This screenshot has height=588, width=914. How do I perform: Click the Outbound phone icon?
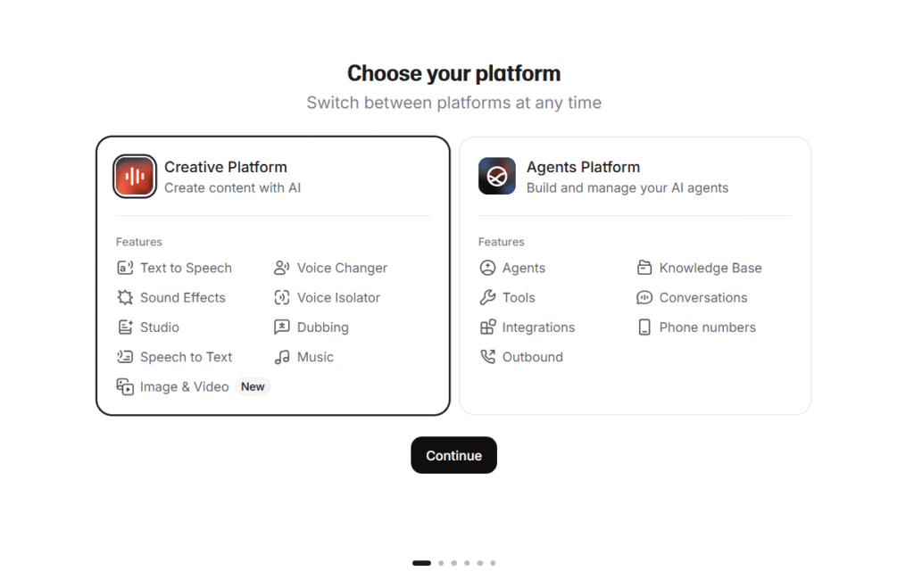(487, 357)
